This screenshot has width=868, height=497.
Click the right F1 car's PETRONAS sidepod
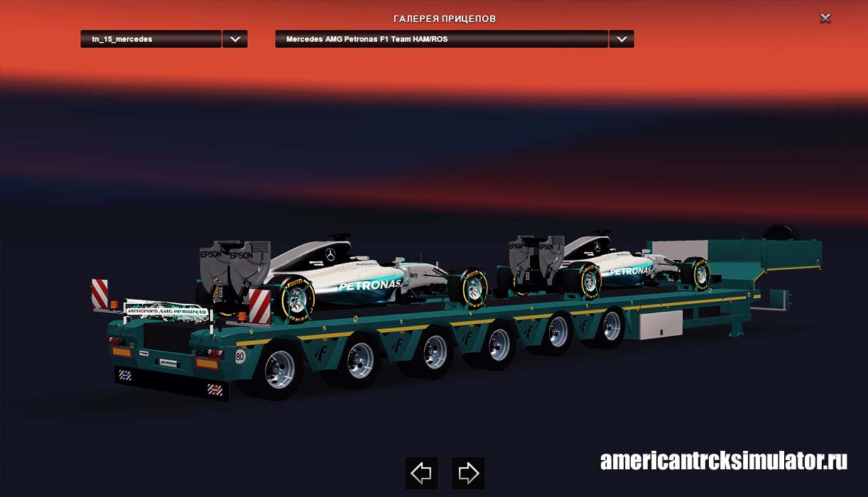point(630,271)
